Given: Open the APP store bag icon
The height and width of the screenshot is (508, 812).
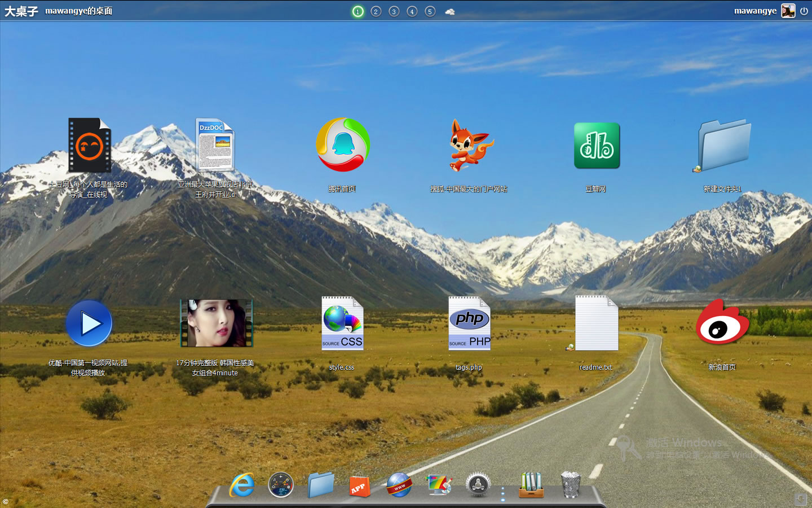Looking at the screenshot, I should click(x=360, y=484).
